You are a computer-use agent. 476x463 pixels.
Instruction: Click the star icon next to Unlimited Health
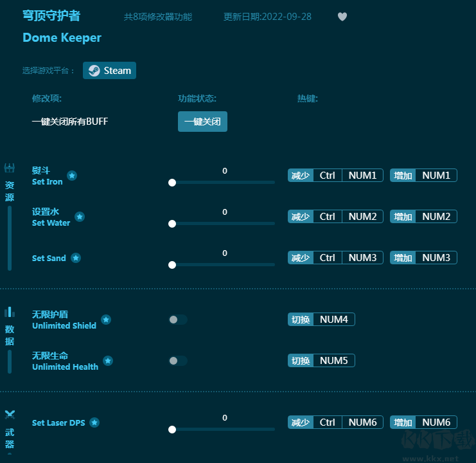click(108, 361)
